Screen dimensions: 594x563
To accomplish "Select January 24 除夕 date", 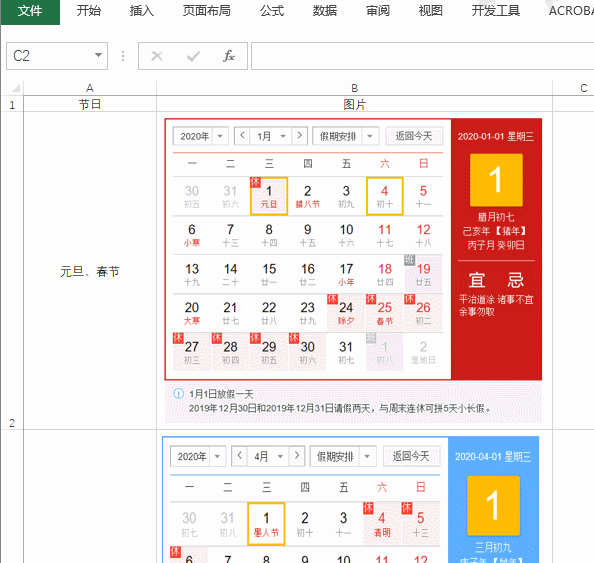I will pos(346,313).
